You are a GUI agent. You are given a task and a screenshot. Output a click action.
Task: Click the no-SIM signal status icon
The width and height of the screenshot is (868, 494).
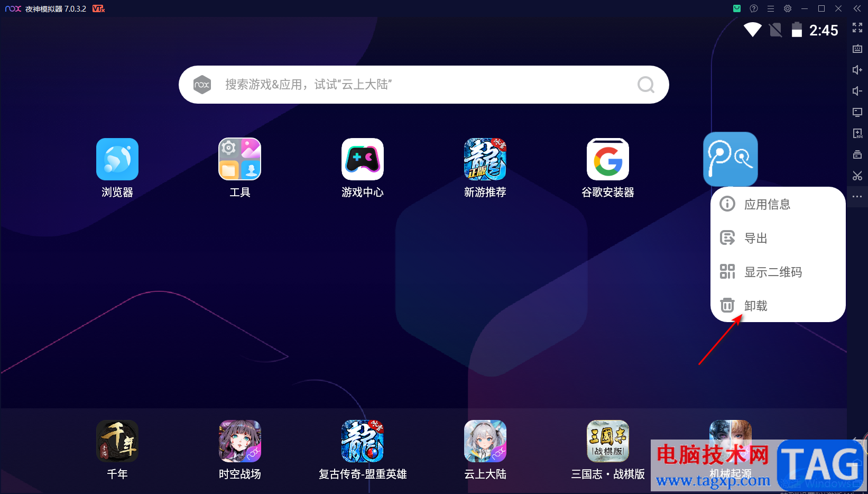click(x=775, y=30)
